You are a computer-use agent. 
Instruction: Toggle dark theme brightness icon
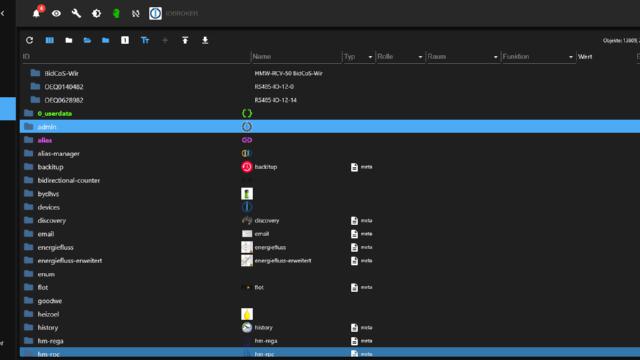click(x=96, y=13)
